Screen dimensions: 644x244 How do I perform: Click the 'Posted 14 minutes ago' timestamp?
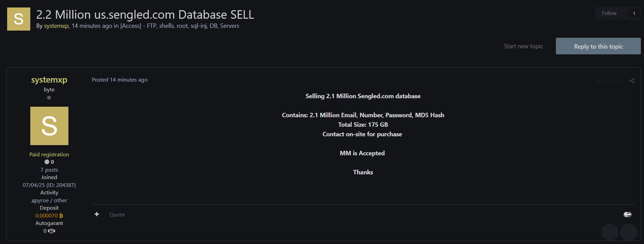pyautogui.click(x=119, y=80)
